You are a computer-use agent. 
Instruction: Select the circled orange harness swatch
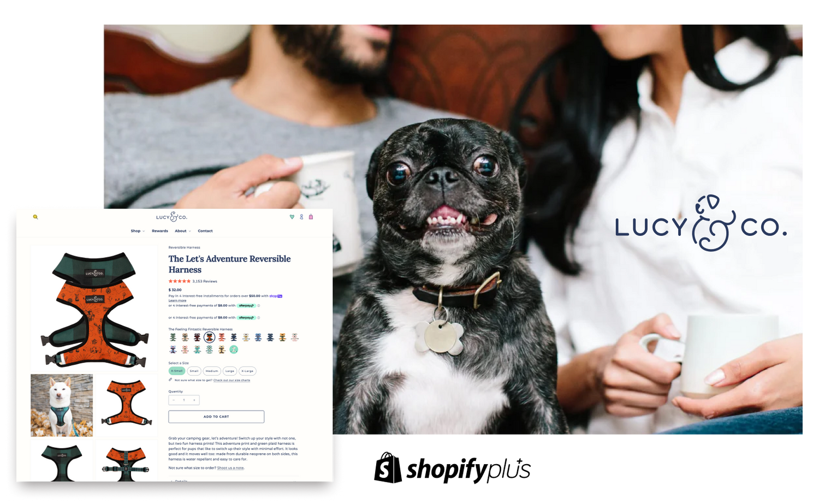pos(209,337)
